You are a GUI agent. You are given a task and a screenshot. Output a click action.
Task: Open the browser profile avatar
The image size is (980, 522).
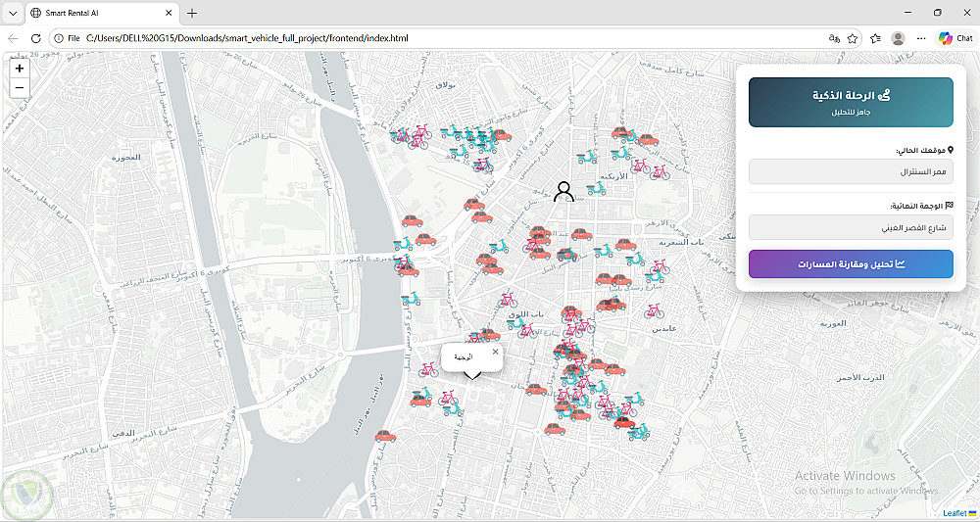point(898,38)
